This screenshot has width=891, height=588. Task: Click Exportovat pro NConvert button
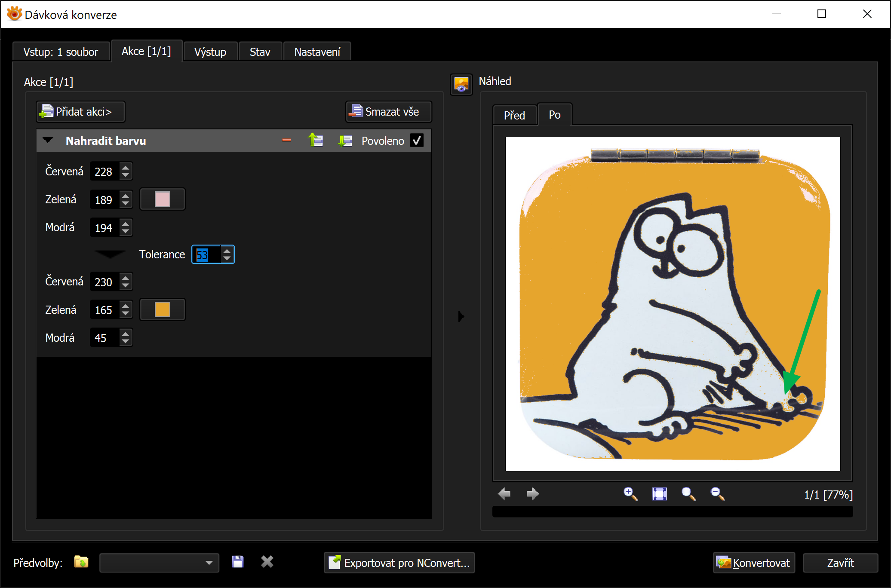click(399, 563)
